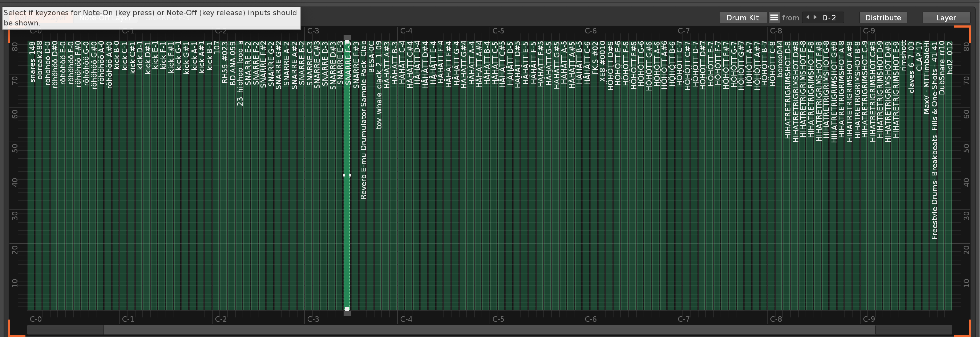Click the left arrow to lower the start note
This screenshot has height=337, width=980.
click(x=808, y=17)
